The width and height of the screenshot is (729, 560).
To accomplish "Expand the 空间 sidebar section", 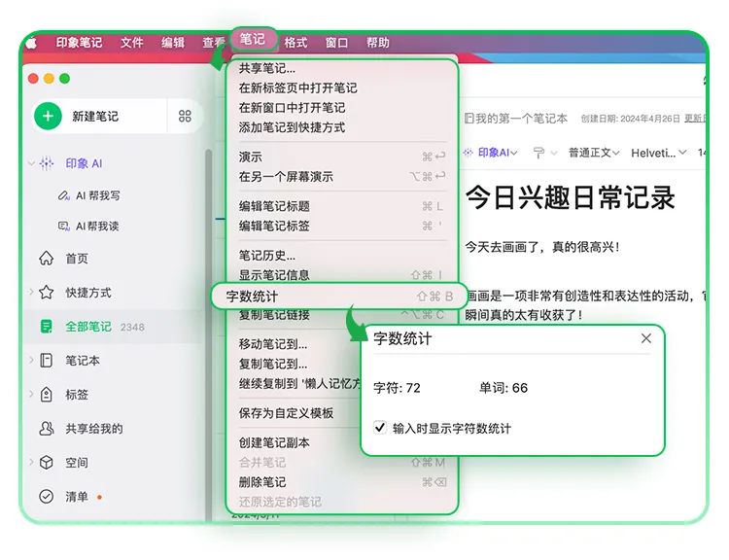I will click(x=32, y=463).
